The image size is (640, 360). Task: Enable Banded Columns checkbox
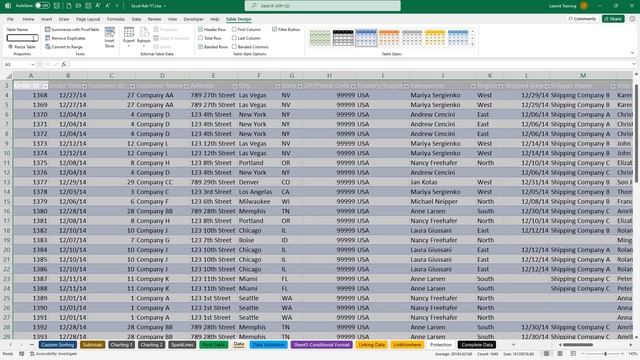234,47
